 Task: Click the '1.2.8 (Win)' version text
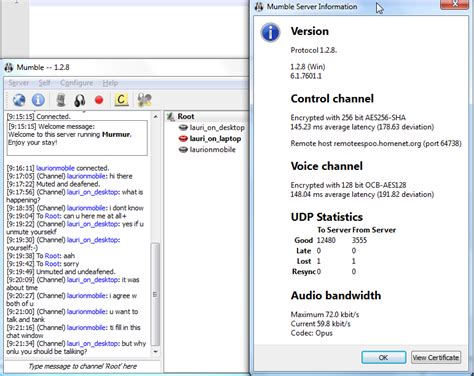click(308, 67)
